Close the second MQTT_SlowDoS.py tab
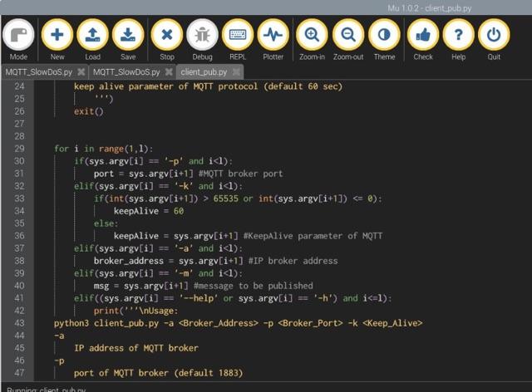The width and height of the screenshot is (532, 392). [169, 72]
